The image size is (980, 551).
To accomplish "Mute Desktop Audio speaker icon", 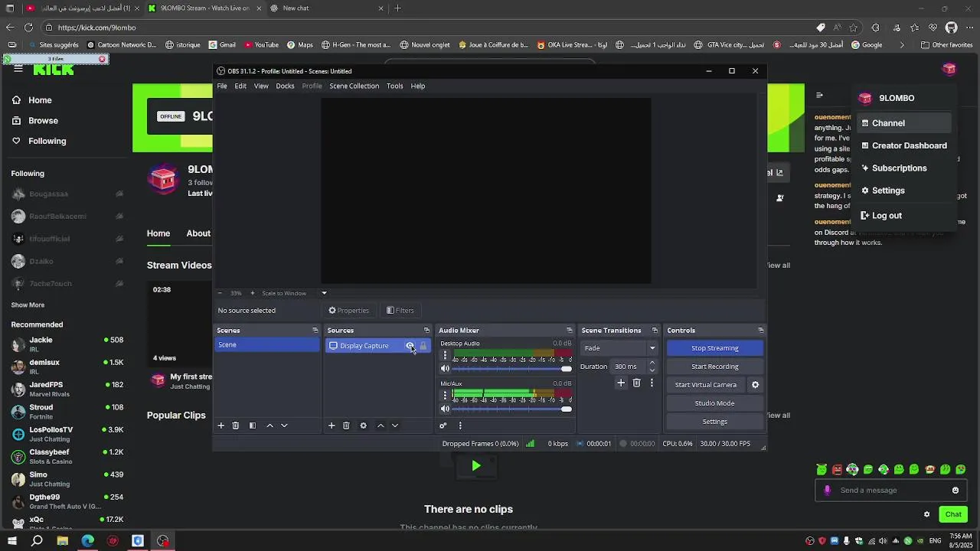I will 445,369.
